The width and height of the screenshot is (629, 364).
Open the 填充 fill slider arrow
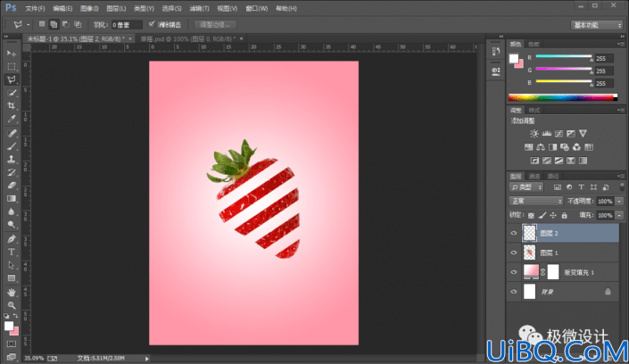click(x=619, y=216)
